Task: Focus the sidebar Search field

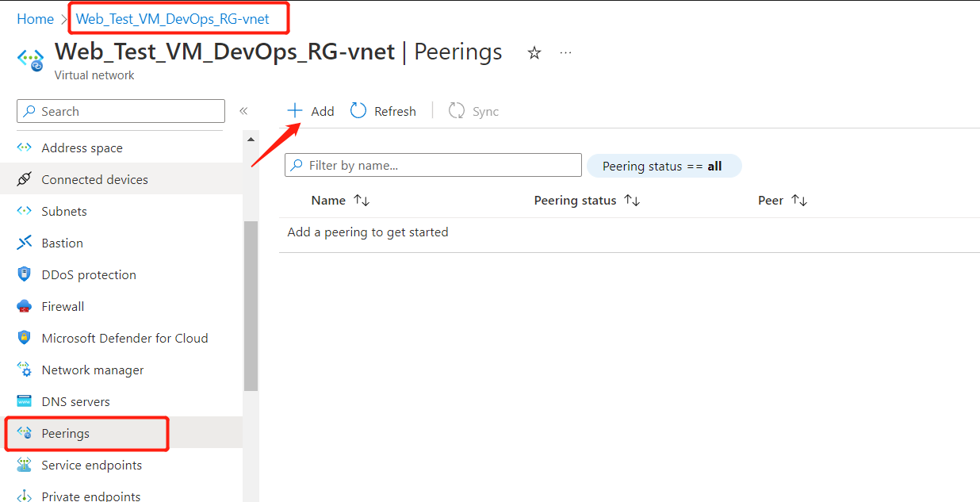Action: 121,111
